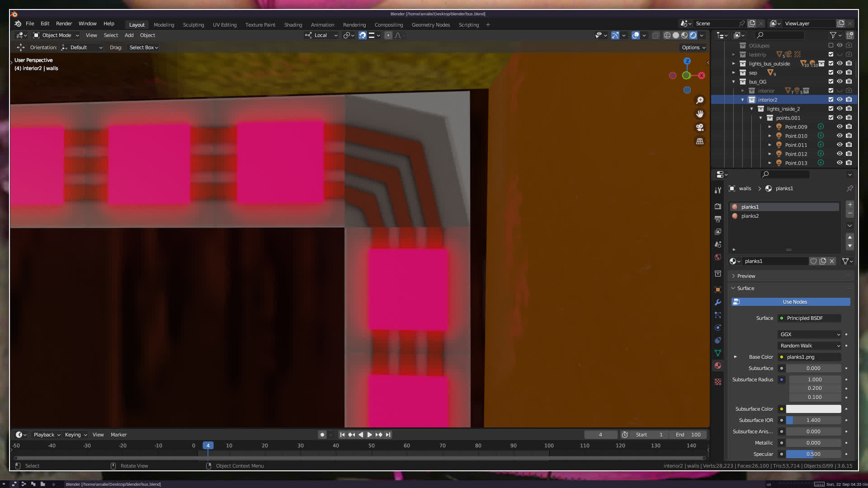The image size is (868, 488).
Task: Click the Specular value slider
Action: point(813,454)
